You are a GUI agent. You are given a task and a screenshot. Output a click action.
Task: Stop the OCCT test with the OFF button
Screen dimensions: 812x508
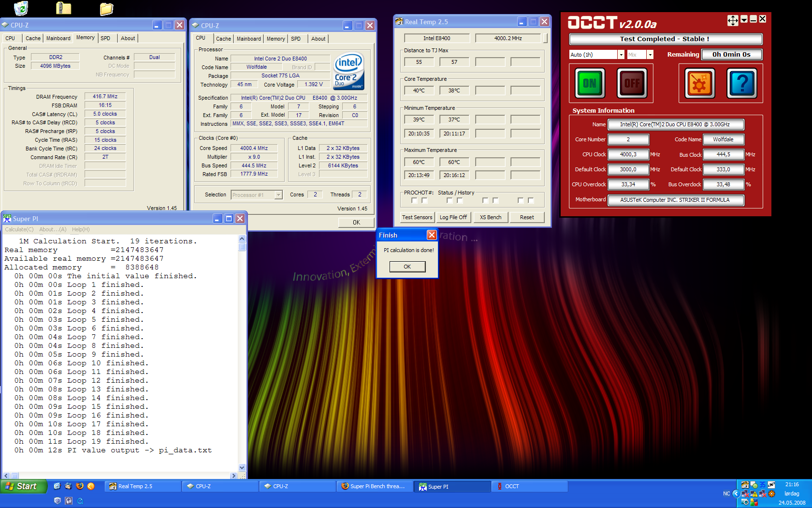(632, 83)
